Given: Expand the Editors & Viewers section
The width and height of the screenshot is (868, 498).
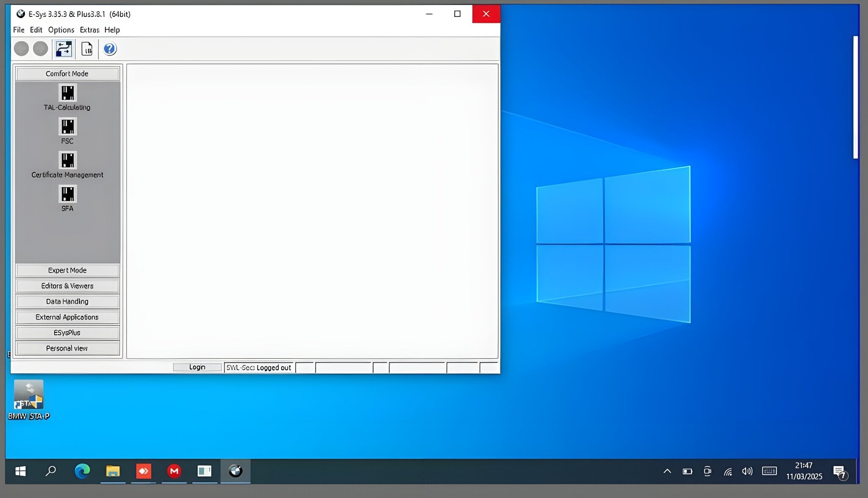Looking at the screenshot, I should [x=67, y=286].
